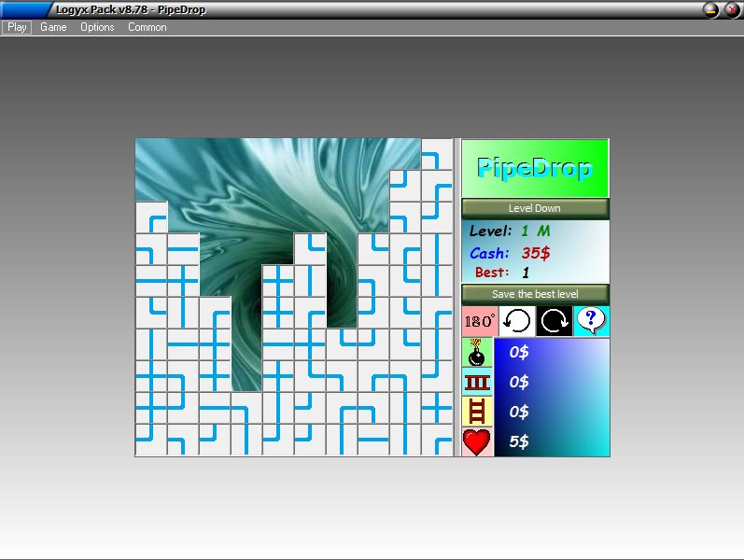Open the Play menu
Screen dimensions: 744x560
17,27
